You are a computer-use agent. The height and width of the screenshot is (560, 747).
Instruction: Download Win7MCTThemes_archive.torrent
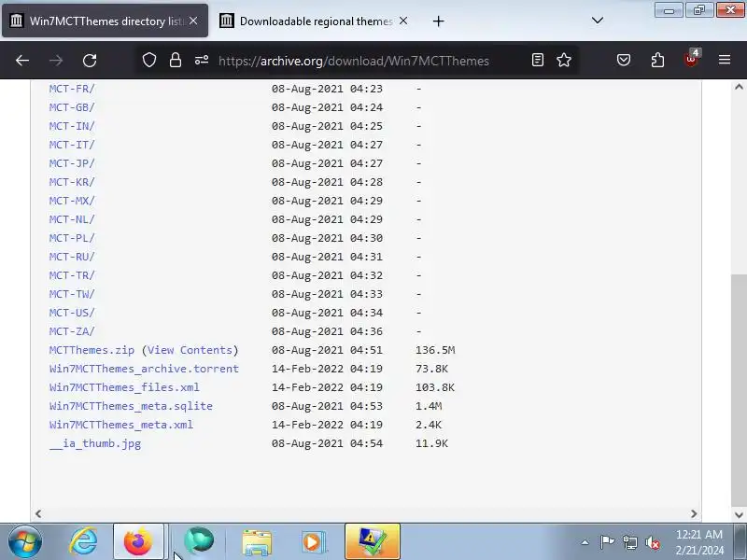click(x=144, y=369)
